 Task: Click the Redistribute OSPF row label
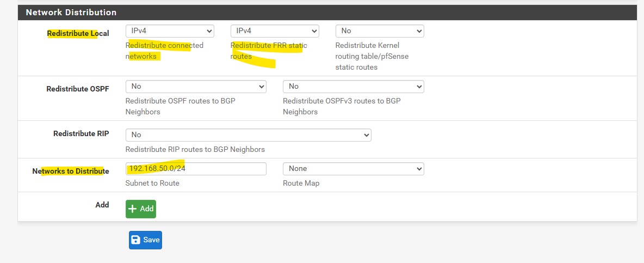tap(78, 89)
